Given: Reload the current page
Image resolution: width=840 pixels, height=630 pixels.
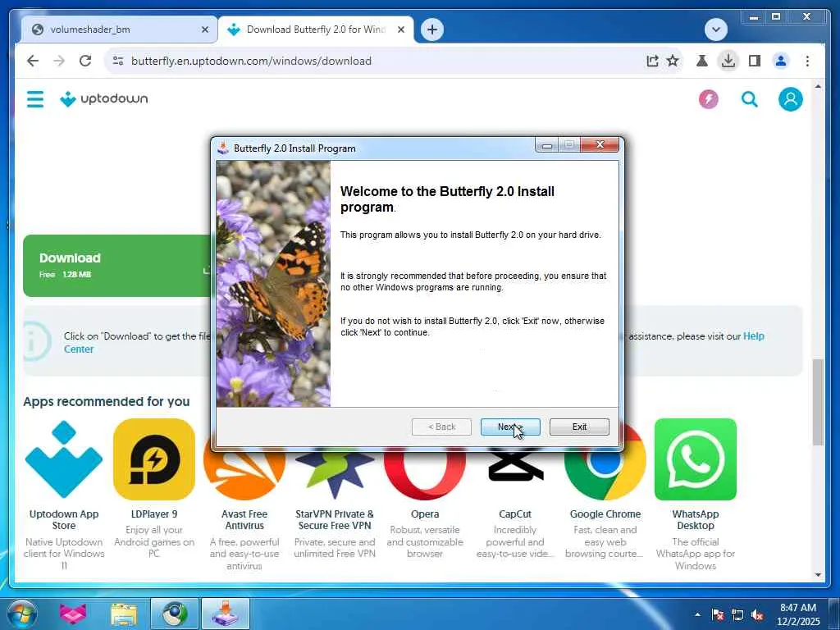Looking at the screenshot, I should click(x=85, y=61).
